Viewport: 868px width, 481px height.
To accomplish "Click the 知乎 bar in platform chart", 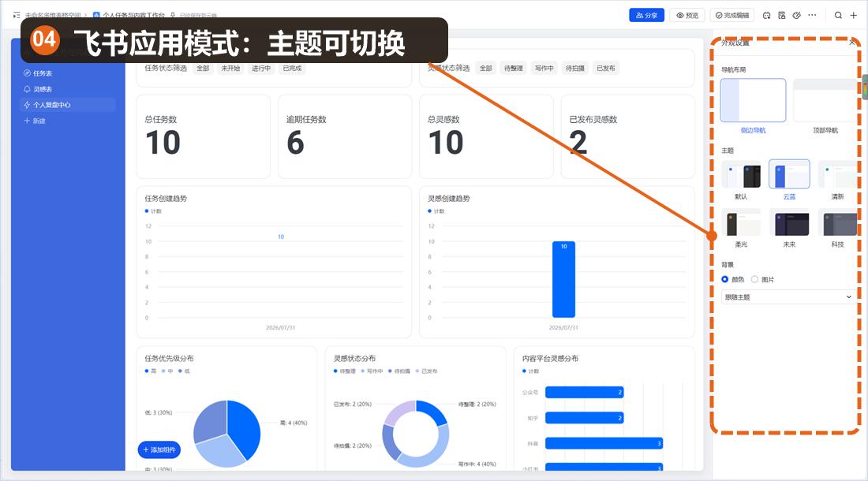I will point(585,418).
